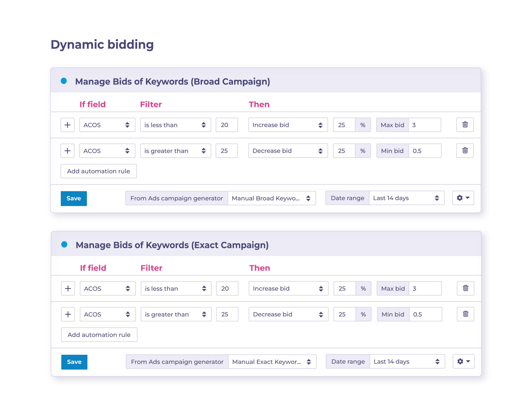Click 'Date range' label in Broad Campaign
This screenshot has height=414, width=532.
coord(347,198)
